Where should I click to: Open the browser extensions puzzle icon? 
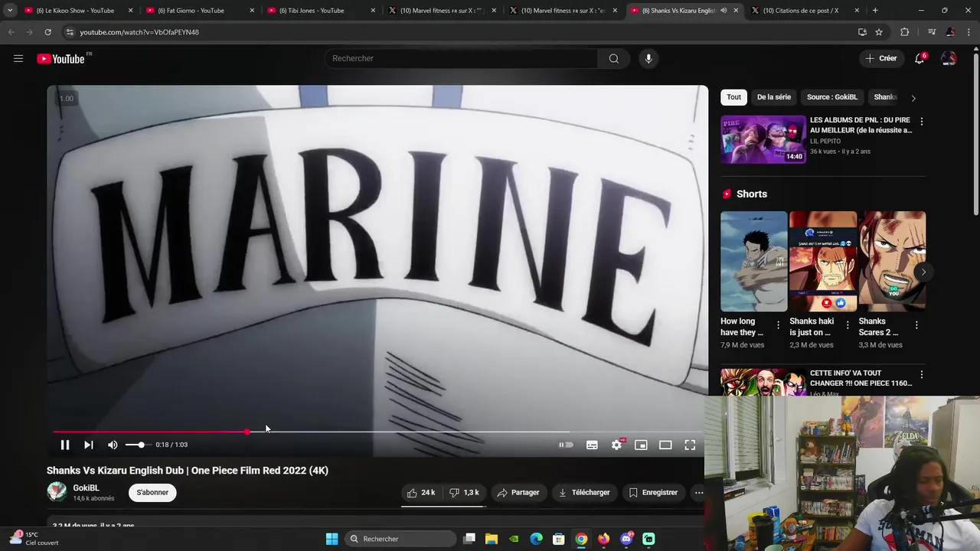(x=904, y=32)
